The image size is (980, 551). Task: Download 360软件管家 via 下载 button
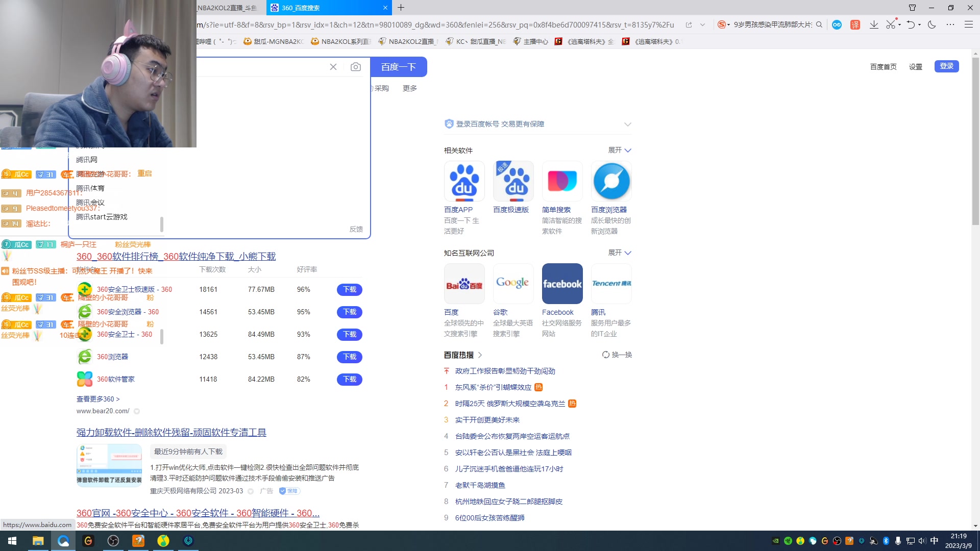(x=350, y=379)
